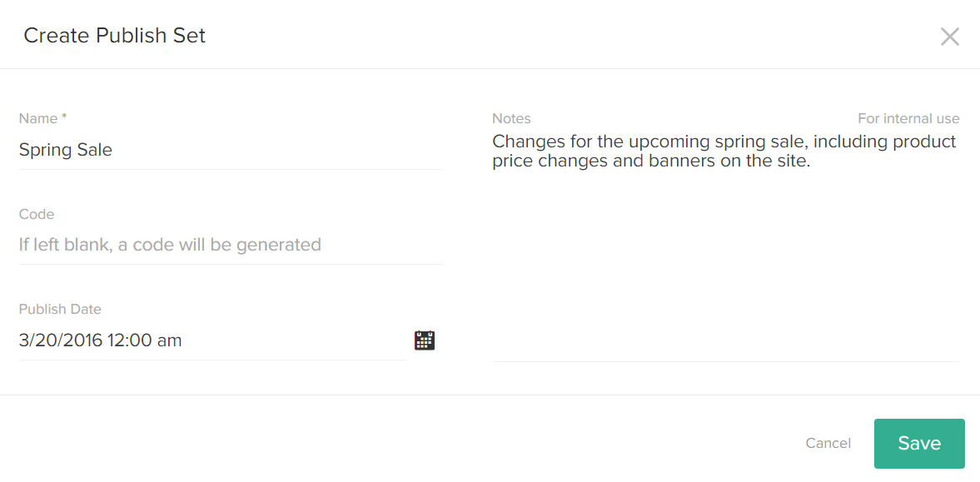Click the Publish Date label
This screenshot has height=482, width=980.
60,309
